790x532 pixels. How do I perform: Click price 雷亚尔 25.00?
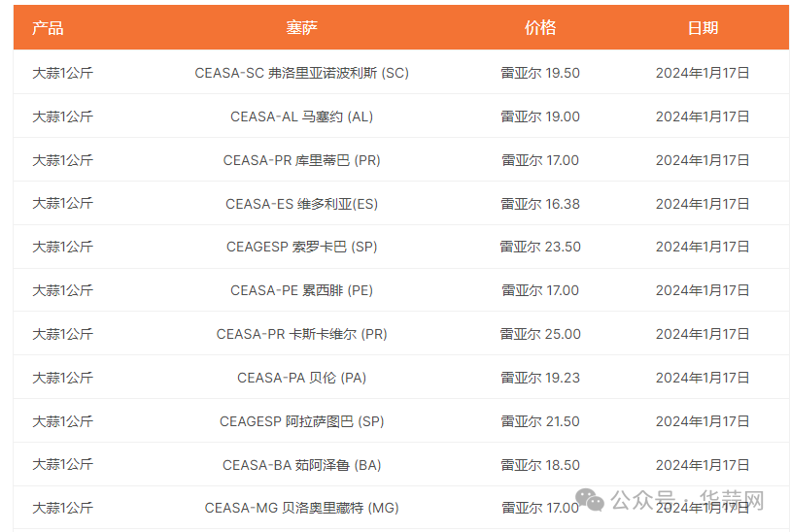pos(540,334)
